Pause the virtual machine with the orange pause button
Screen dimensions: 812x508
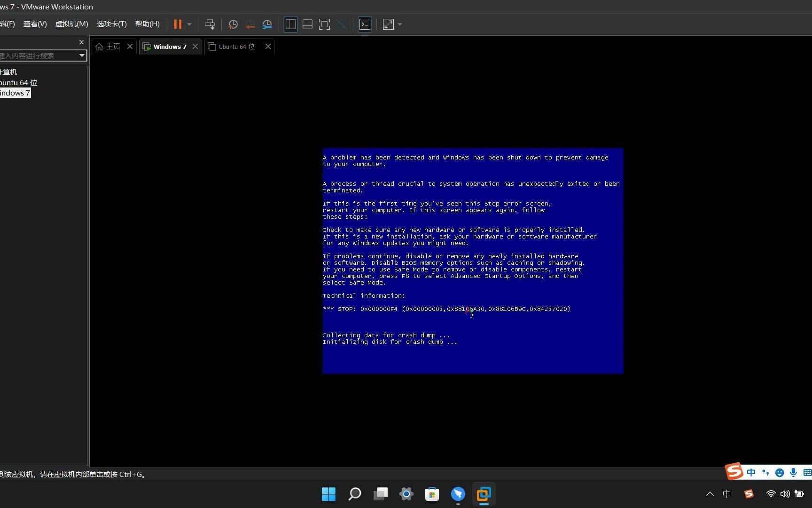pos(178,24)
